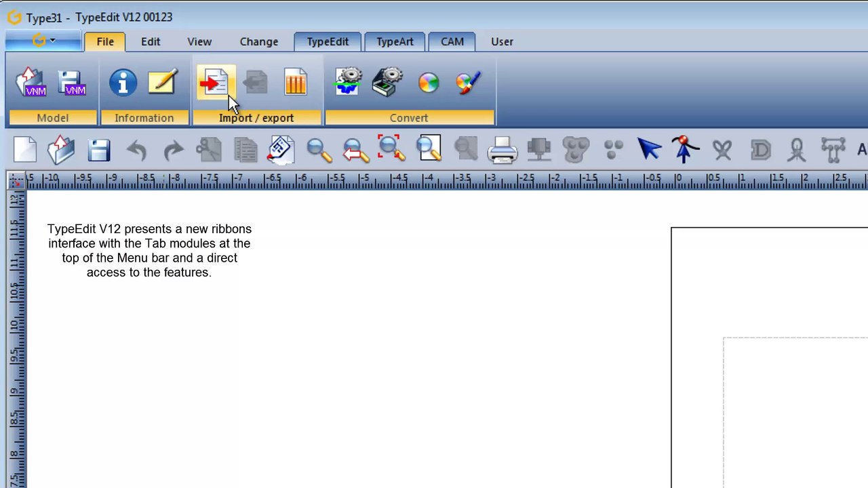Open the application logo dropdown menu
Image resolution: width=868 pixels, height=488 pixels.
(43, 41)
